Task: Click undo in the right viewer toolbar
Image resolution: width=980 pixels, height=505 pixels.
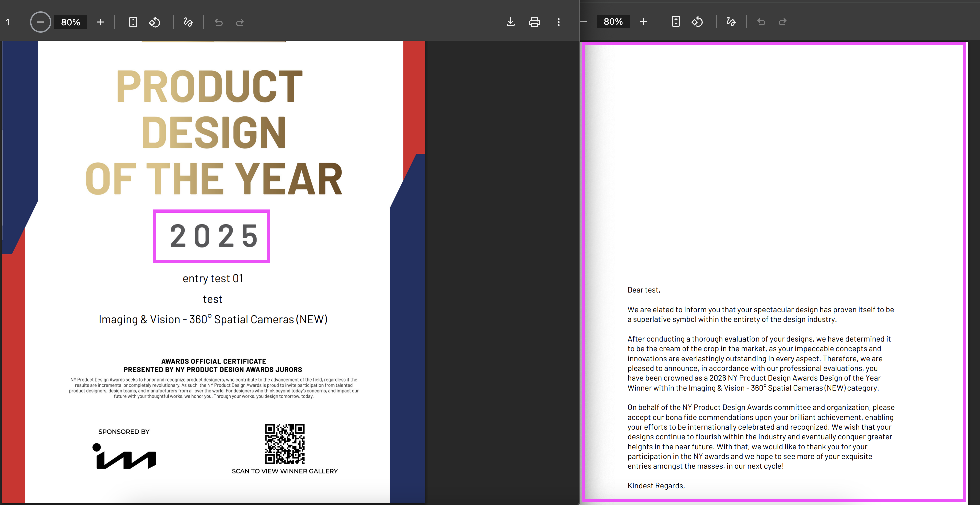Action: click(x=761, y=22)
